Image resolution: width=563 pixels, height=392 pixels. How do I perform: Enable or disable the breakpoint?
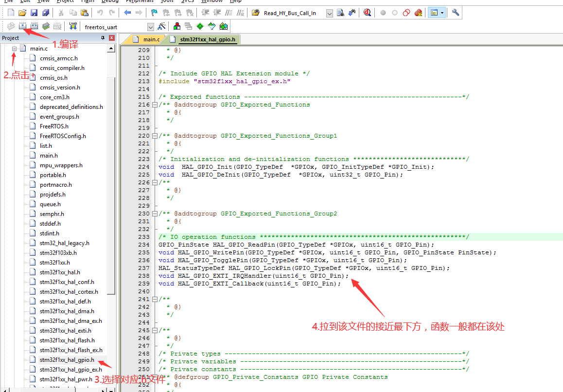click(395, 13)
